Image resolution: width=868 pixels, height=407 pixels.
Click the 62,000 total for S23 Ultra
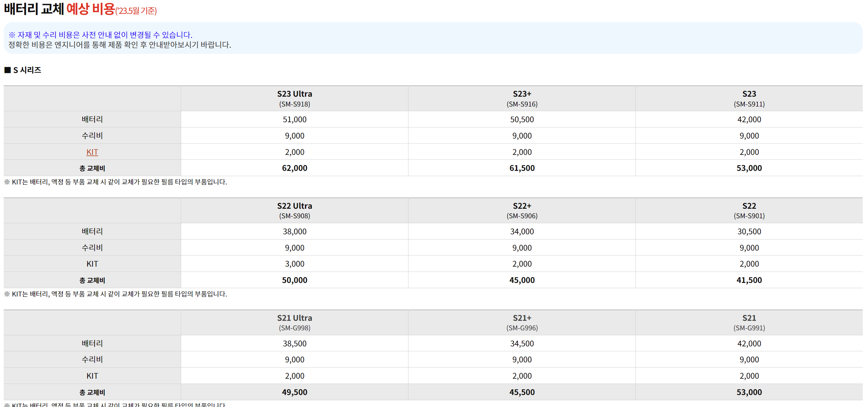click(294, 168)
